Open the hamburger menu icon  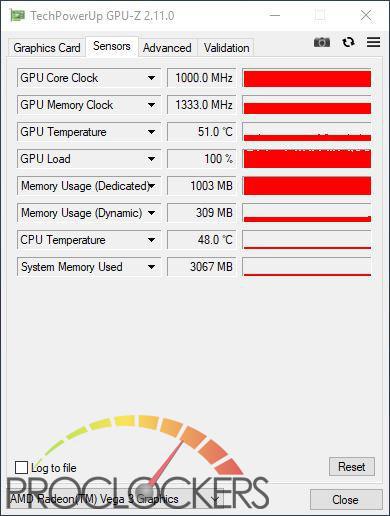(373, 42)
